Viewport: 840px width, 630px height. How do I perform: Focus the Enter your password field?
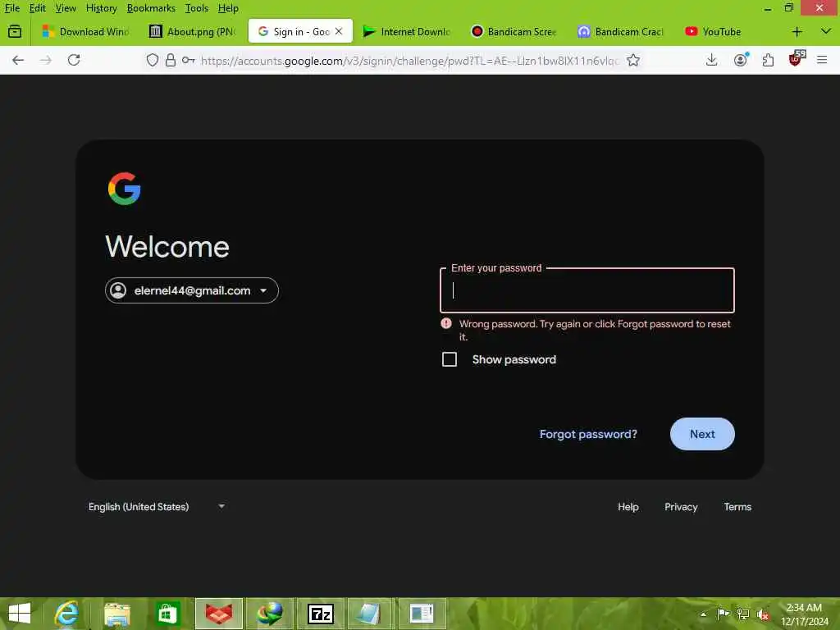click(x=587, y=290)
